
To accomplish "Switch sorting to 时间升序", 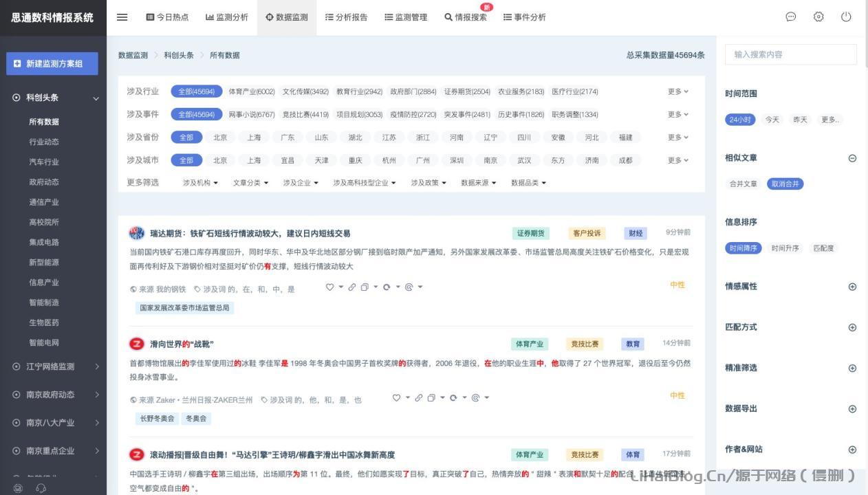I will (x=786, y=248).
